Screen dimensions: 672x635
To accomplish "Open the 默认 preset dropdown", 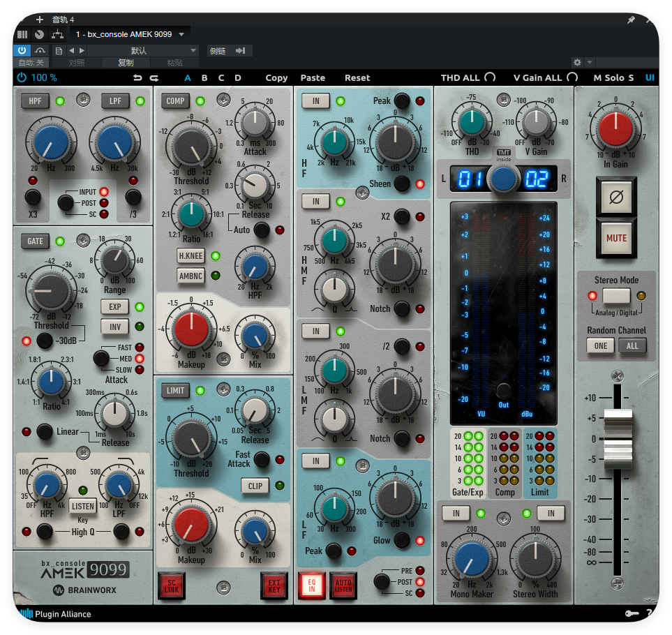I will (x=143, y=50).
